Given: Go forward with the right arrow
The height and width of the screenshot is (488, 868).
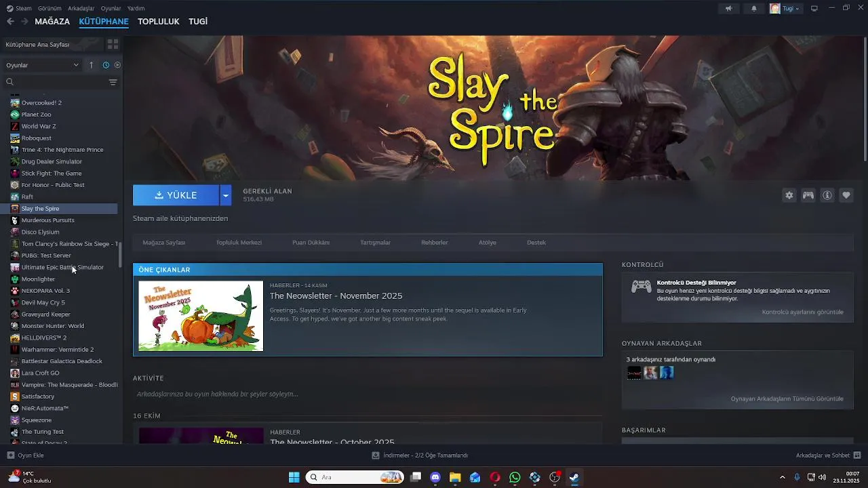Looking at the screenshot, I should click(24, 22).
